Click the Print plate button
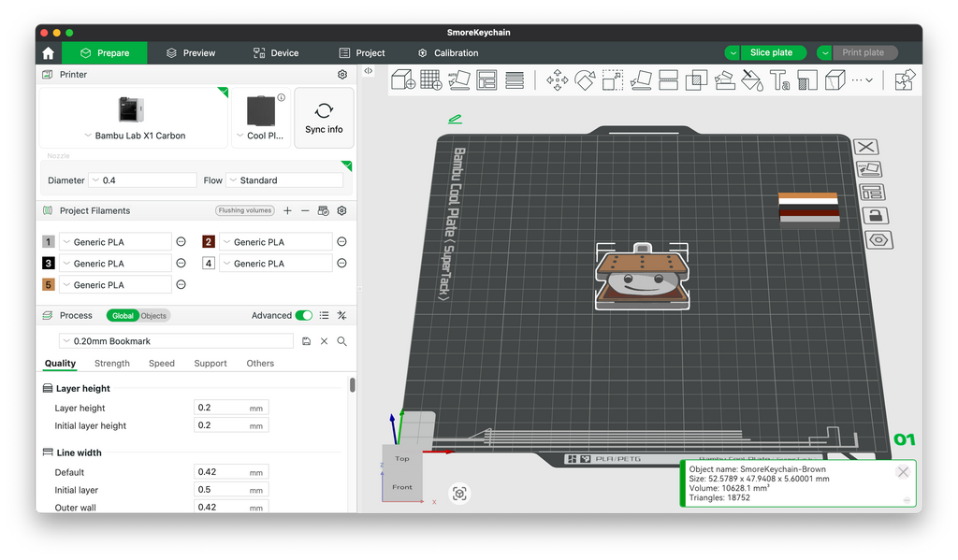The width and height of the screenshot is (958, 560). pyautogui.click(x=865, y=53)
